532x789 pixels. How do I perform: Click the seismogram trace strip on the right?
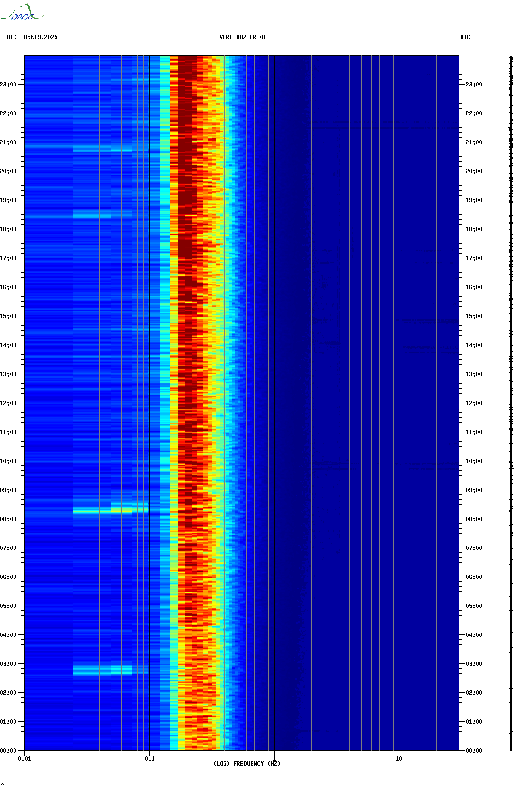(511, 403)
